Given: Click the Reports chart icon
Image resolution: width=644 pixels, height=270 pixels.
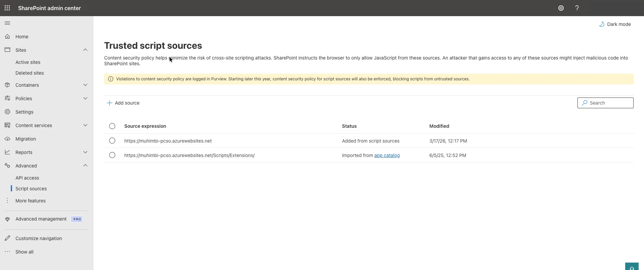Looking at the screenshot, I should coord(7,152).
